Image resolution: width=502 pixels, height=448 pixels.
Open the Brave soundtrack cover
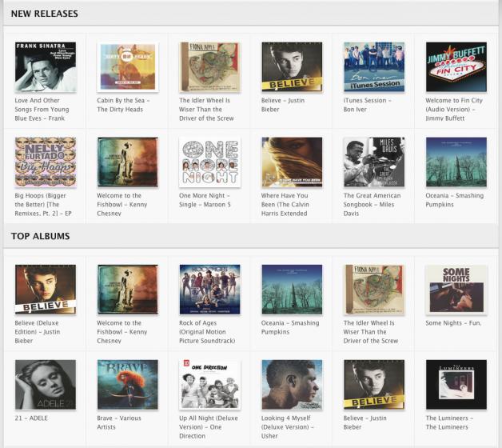click(128, 385)
